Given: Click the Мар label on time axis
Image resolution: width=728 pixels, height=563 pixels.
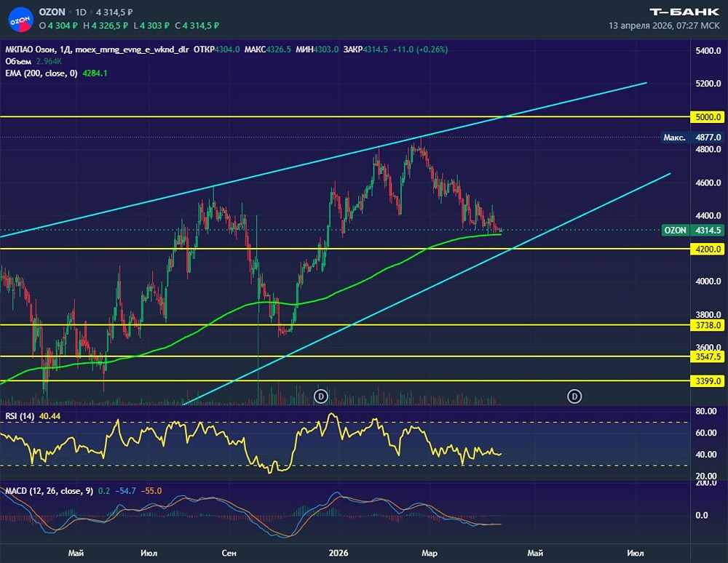Looking at the screenshot, I should [x=429, y=553].
